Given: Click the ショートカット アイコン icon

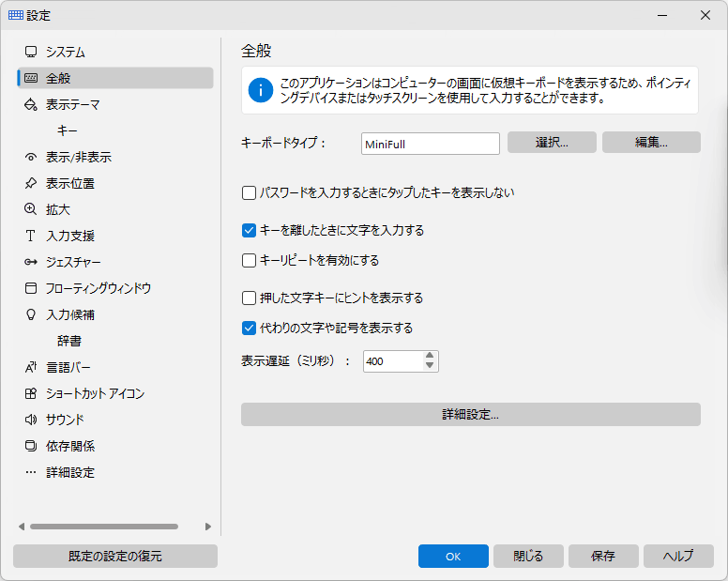Looking at the screenshot, I should 31,393.
